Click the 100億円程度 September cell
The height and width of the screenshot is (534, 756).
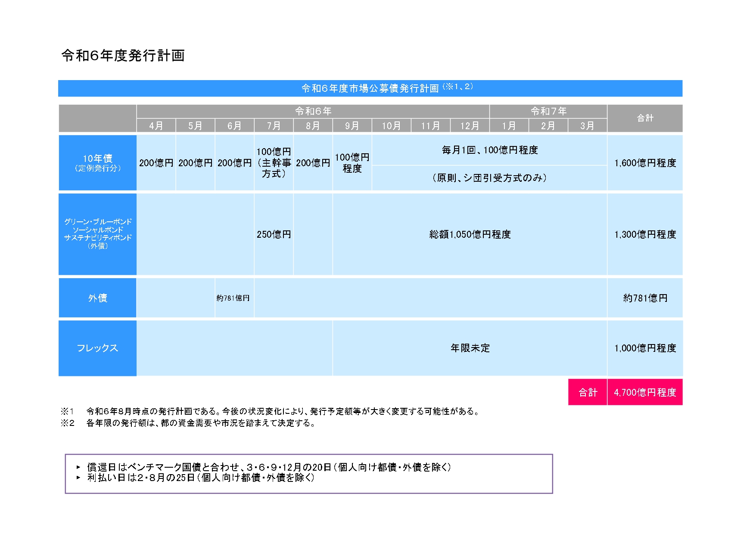coord(352,163)
